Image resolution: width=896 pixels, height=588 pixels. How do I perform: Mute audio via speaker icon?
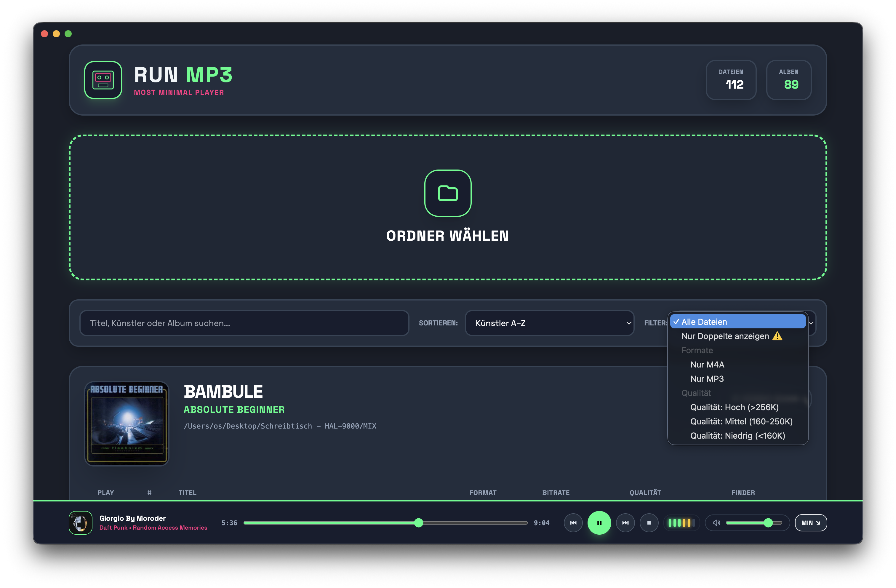tap(716, 523)
